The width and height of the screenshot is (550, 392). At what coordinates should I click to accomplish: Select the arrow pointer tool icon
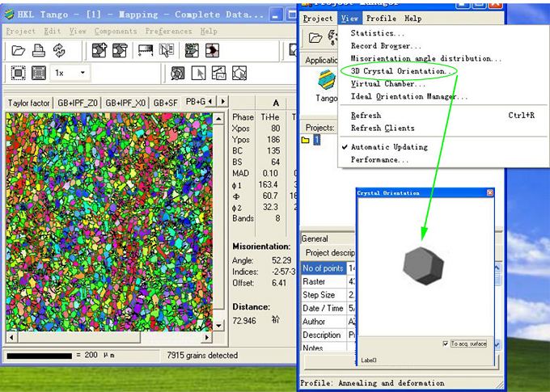pyautogui.click(x=198, y=73)
